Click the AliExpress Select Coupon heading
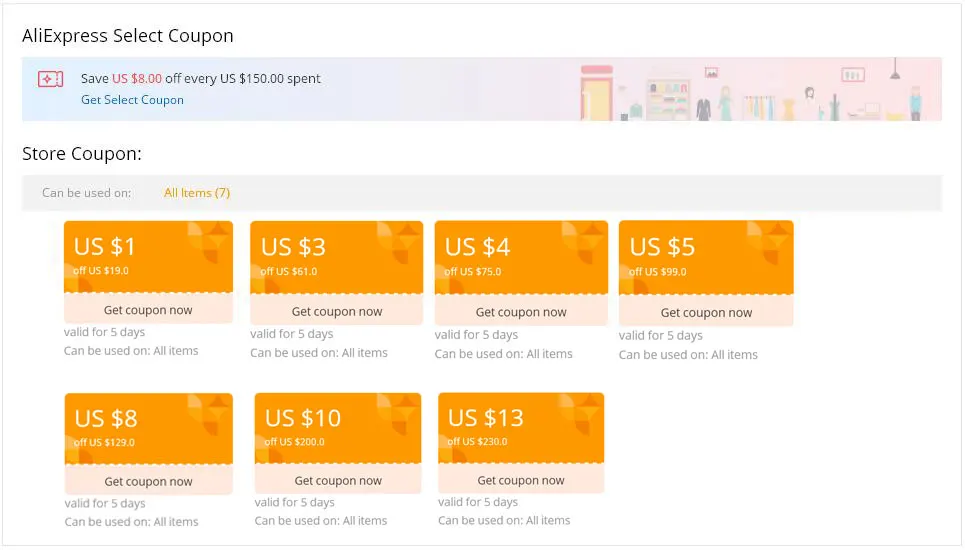The image size is (965, 550). (x=128, y=36)
